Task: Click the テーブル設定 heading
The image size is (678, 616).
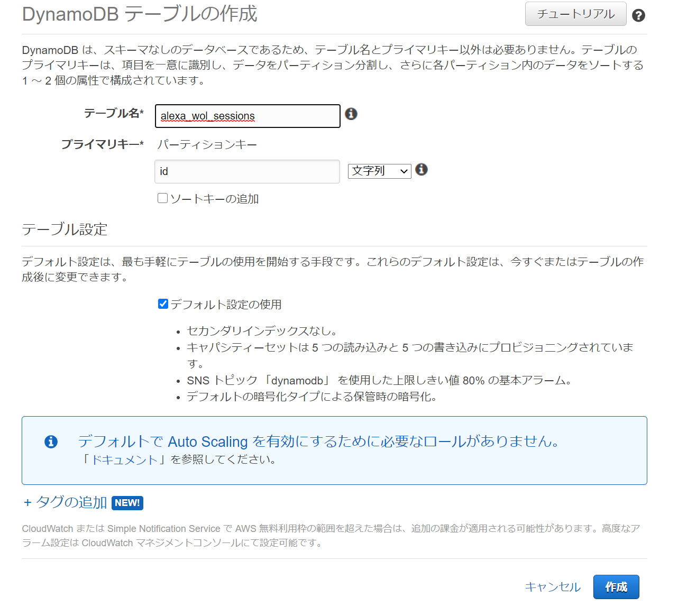Action: tap(65, 229)
